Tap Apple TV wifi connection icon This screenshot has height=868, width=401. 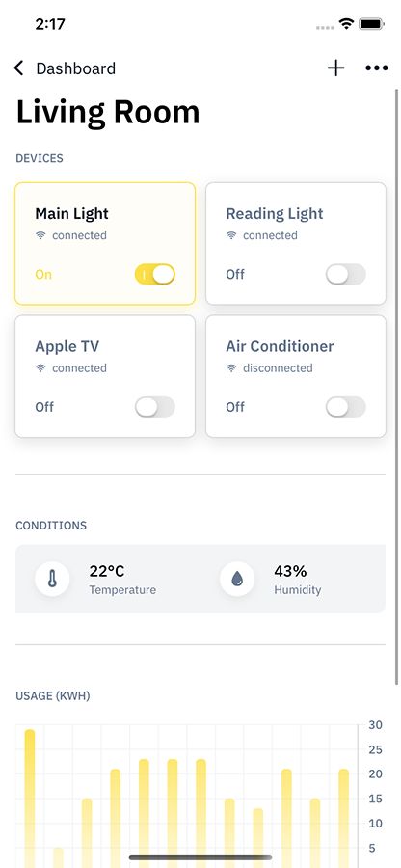click(x=40, y=368)
